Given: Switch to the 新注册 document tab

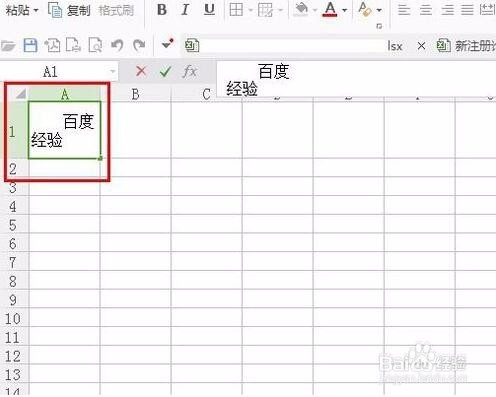Looking at the screenshot, I should [466, 45].
